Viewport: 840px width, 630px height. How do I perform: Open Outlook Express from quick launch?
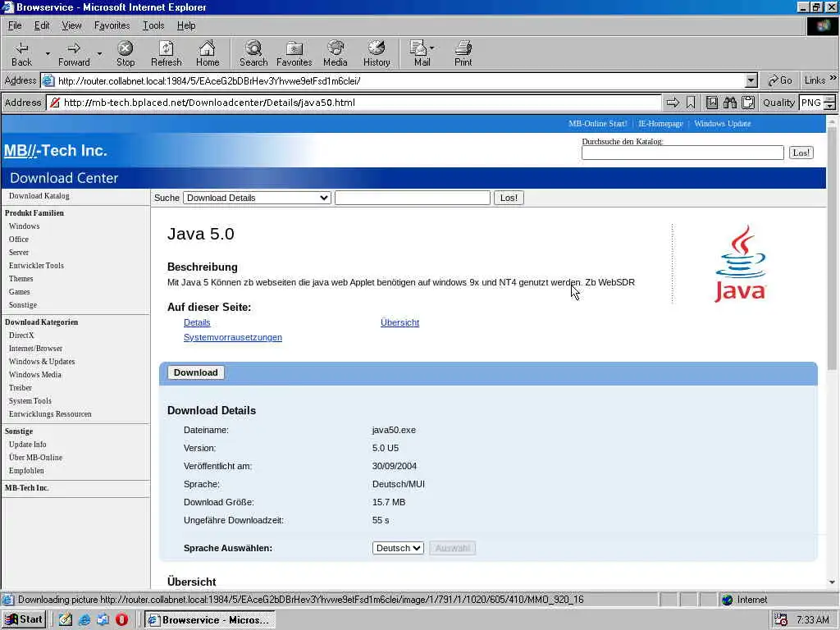103,620
